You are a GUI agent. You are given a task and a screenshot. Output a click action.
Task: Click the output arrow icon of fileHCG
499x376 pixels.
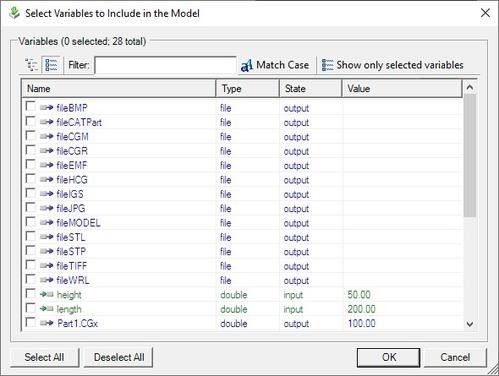point(46,179)
